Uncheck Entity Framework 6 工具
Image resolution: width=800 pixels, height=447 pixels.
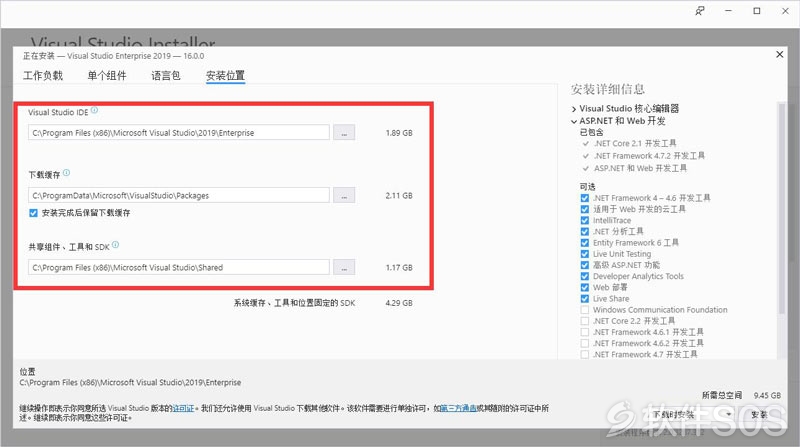585,243
